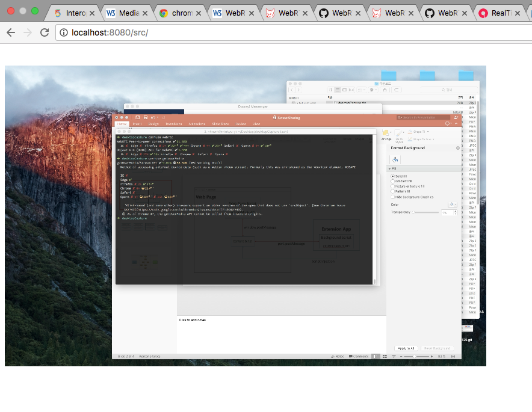Click Fit slide to window icon
The width and height of the screenshot is (532, 412).
pyautogui.click(x=453, y=357)
